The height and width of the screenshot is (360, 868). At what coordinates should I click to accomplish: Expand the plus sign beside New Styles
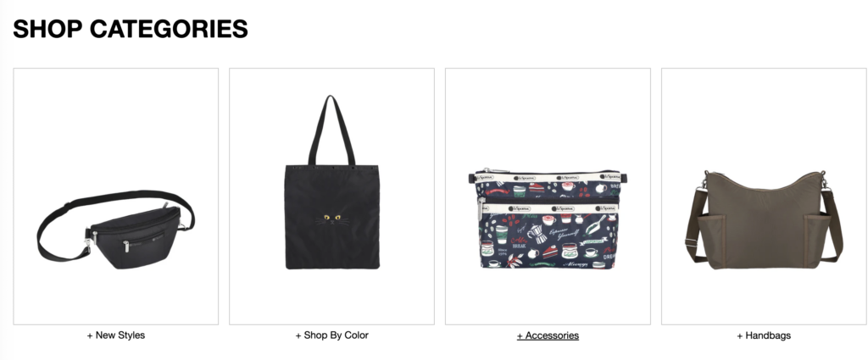click(90, 335)
